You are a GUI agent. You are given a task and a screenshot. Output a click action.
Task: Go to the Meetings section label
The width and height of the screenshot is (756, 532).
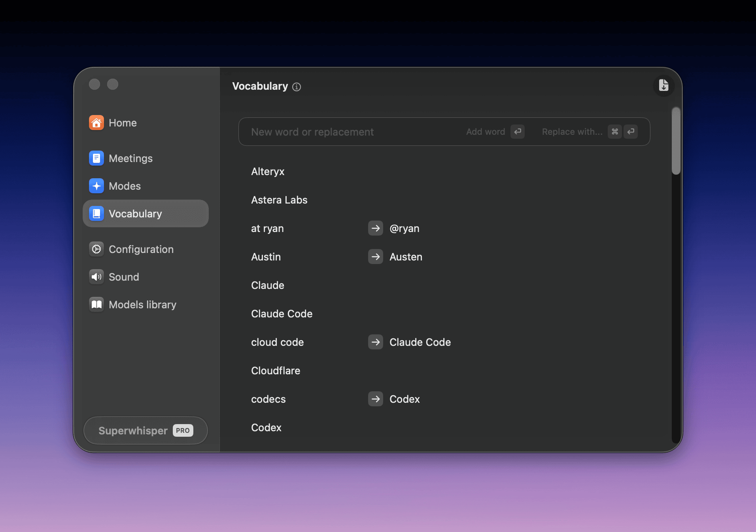[x=130, y=158]
